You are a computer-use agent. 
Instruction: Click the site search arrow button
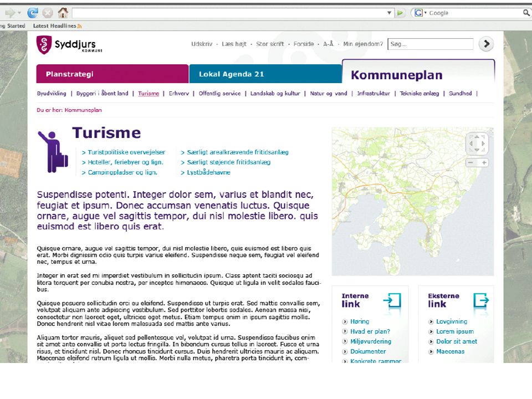[486, 44]
